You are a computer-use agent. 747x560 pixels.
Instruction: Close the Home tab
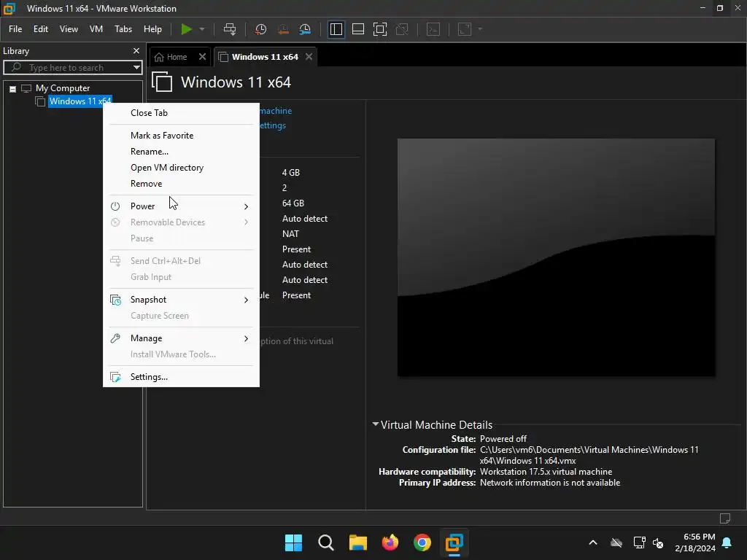pos(202,57)
